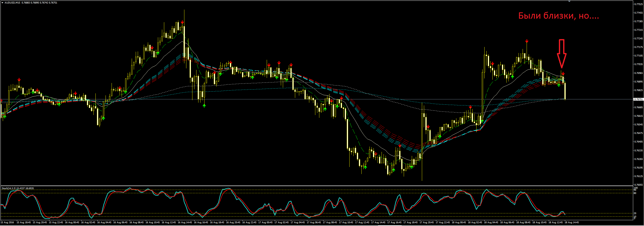Click the stochastic level 80 label
This screenshot has width=644, height=226.
(635, 193)
